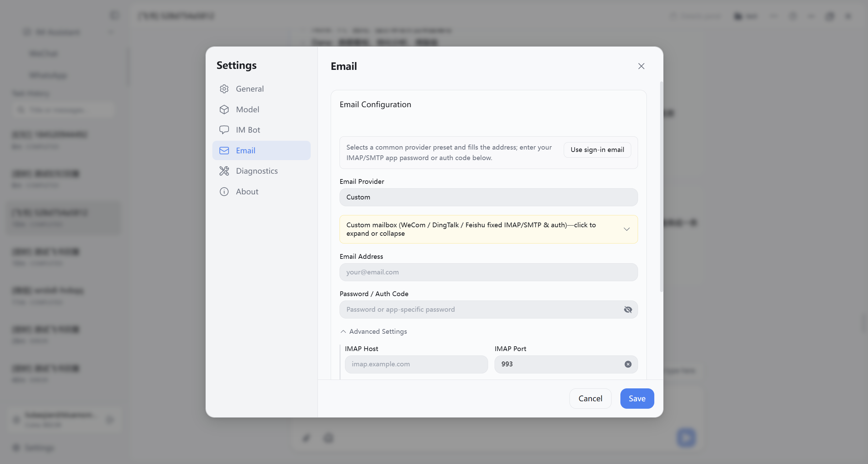Click the General gear icon
Screen dimensions: 868x464
click(224, 89)
